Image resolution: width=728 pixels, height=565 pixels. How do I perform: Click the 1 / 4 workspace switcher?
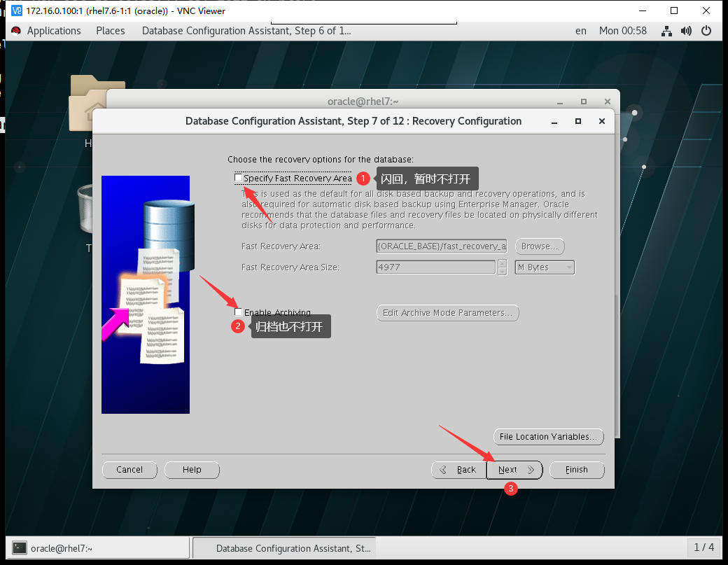(x=703, y=547)
